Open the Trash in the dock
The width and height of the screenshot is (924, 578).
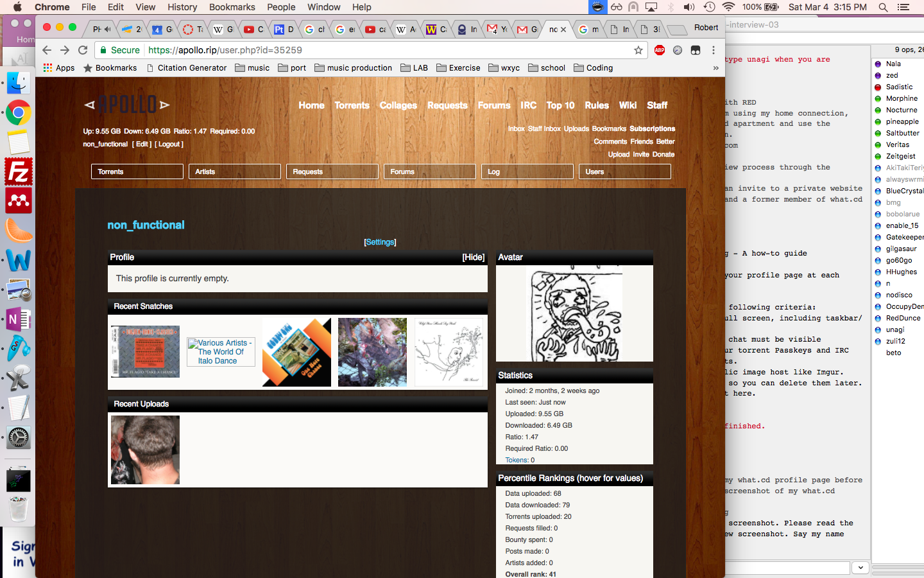[x=18, y=509]
